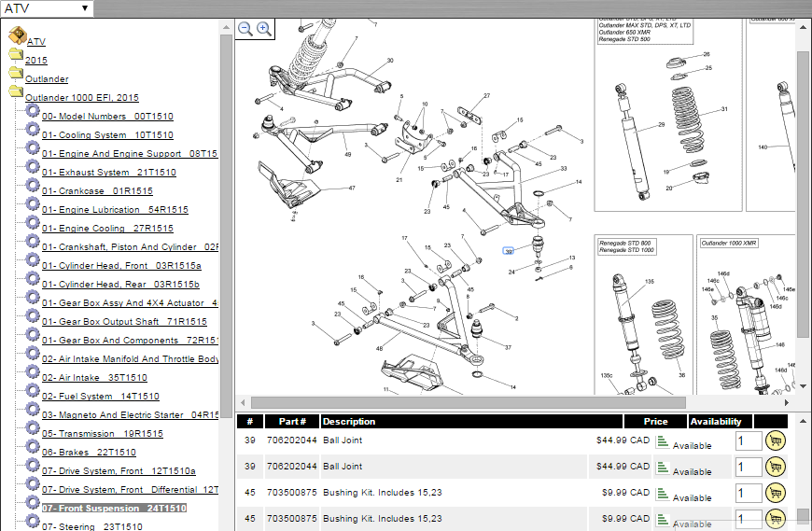Click gear icon beside 01- Engine Cooling

33,222
